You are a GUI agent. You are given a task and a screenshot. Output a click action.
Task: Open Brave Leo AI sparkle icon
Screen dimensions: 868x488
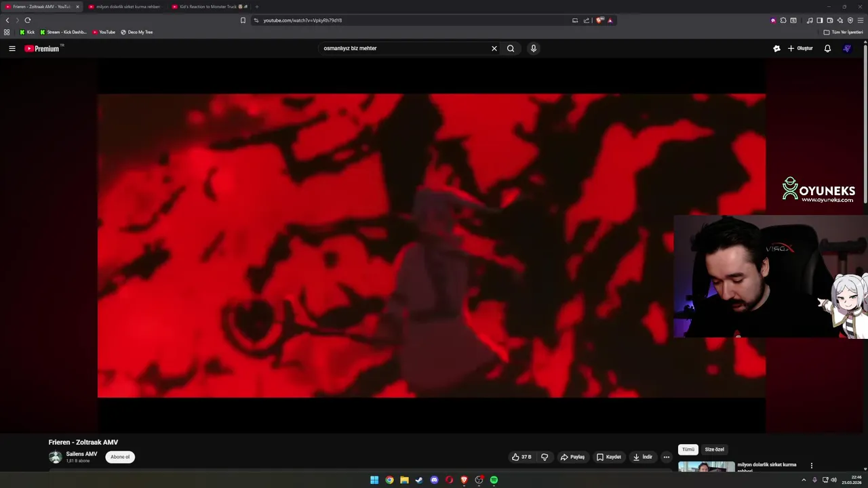click(x=840, y=20)
